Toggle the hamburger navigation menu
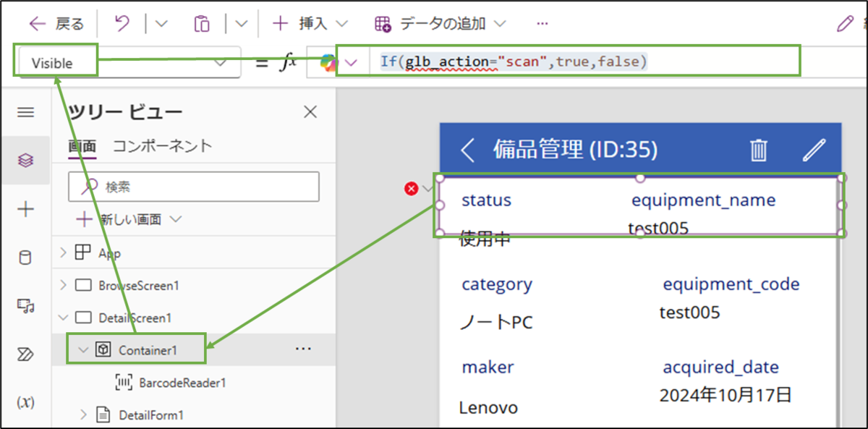This screenshot has width=868, height=429. click(x=26, y=112)
